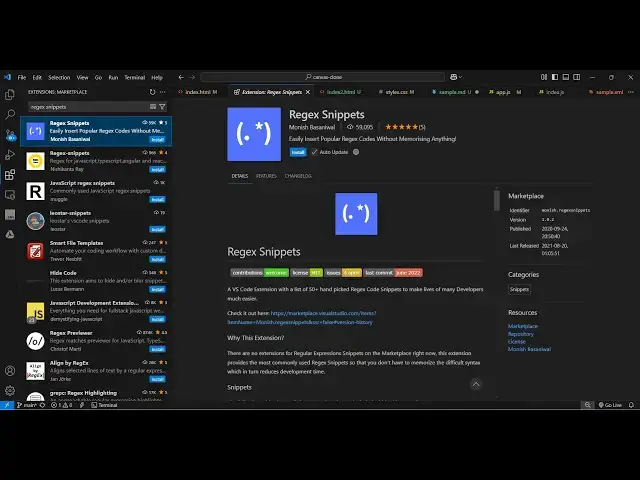Open errors and warnings status indicator
The width and height of the screenshot is (640, 480).
(62, 405)
